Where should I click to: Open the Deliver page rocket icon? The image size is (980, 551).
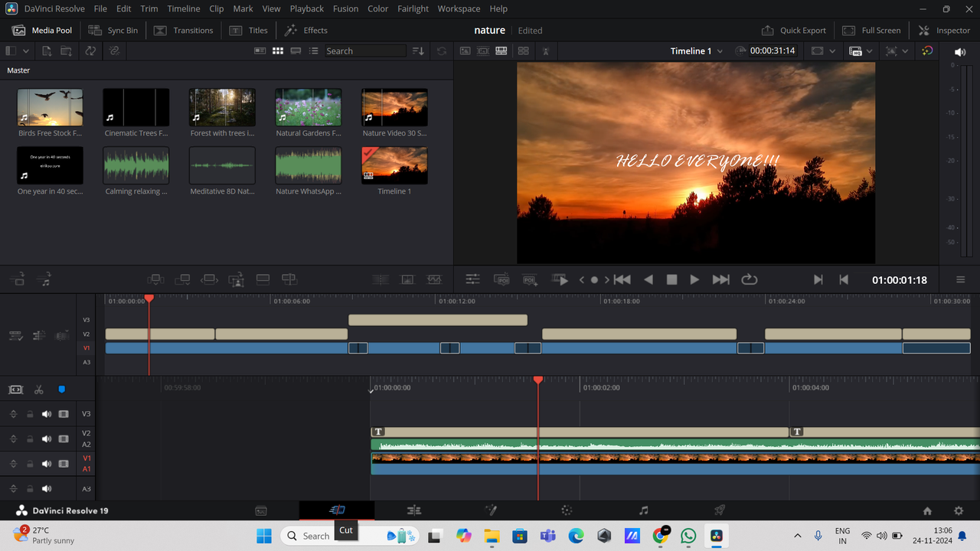coord(720,510)
